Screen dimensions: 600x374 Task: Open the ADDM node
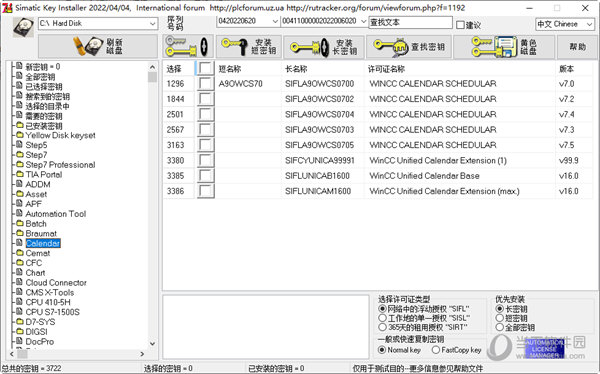(x=38, y=185)
